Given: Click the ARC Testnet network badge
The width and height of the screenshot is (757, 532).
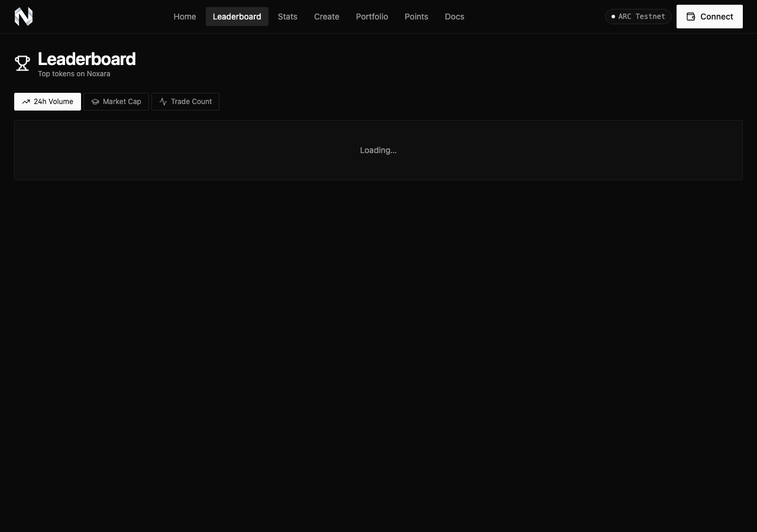Looking at the screenshot, I should click(x=638, y=17).
